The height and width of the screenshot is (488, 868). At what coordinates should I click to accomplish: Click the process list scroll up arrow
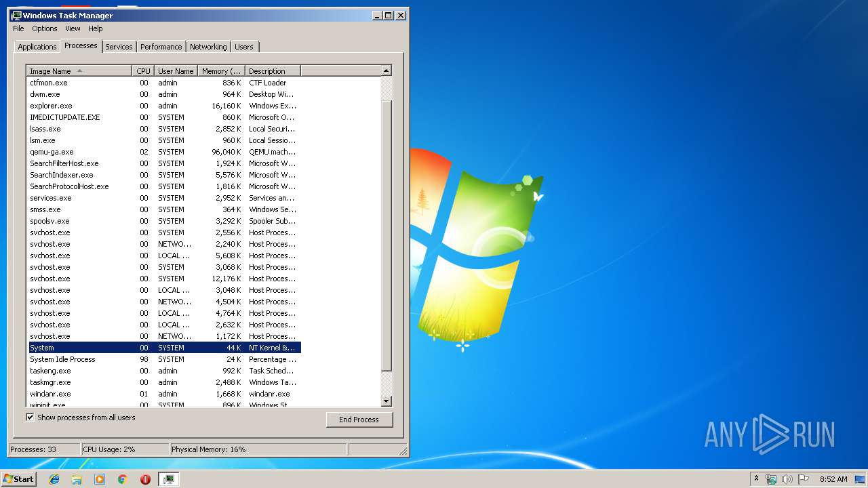click(387, 70)
